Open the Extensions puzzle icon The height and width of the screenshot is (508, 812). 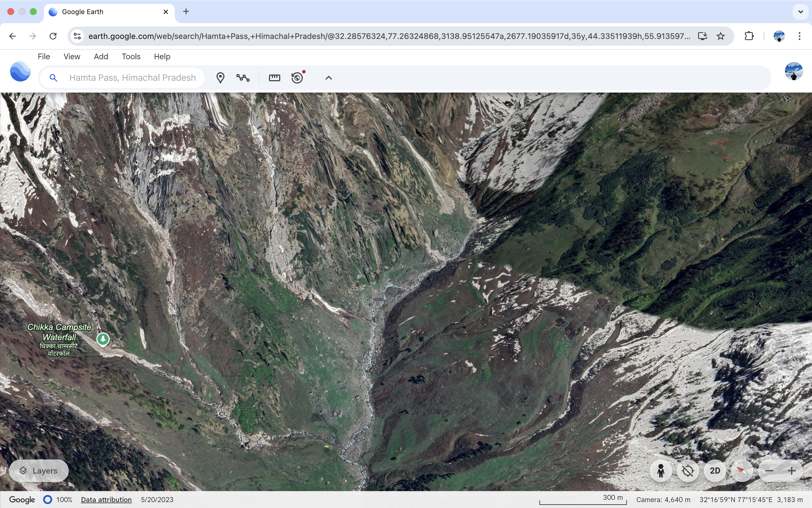click(749, 36)
